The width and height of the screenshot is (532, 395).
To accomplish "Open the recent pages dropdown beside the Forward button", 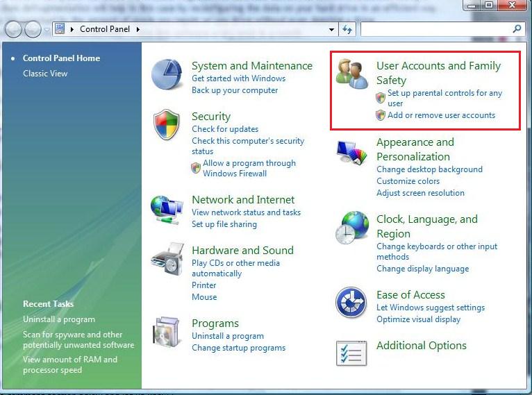I will (47, 30).
